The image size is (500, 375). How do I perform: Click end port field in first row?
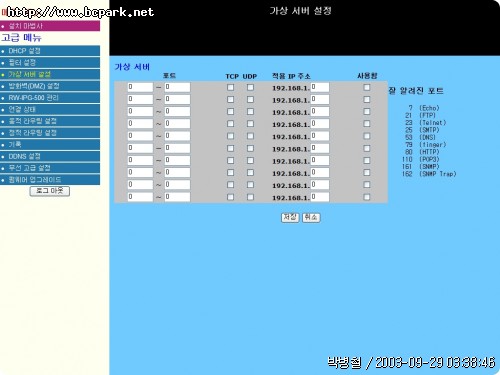[x=177, y=87]
